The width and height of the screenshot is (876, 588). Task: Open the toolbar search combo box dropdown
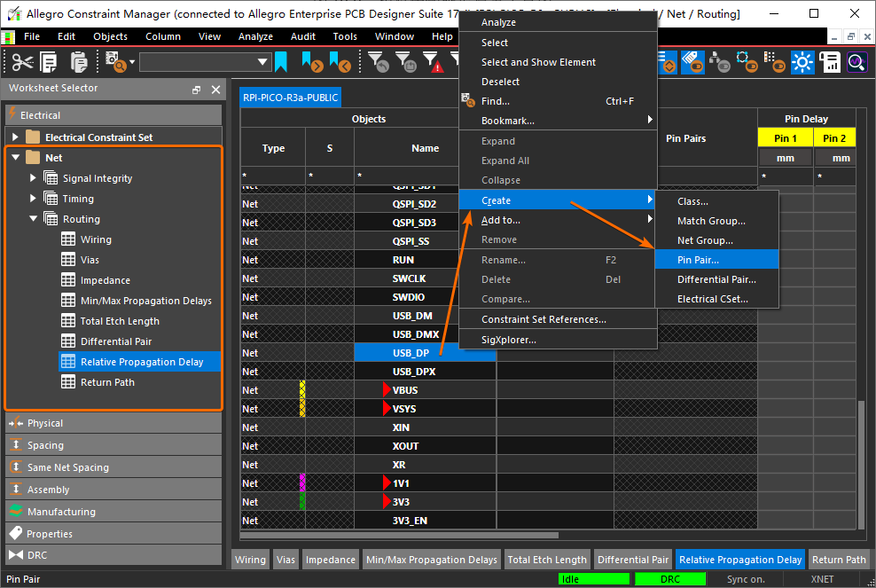point(262,62)
